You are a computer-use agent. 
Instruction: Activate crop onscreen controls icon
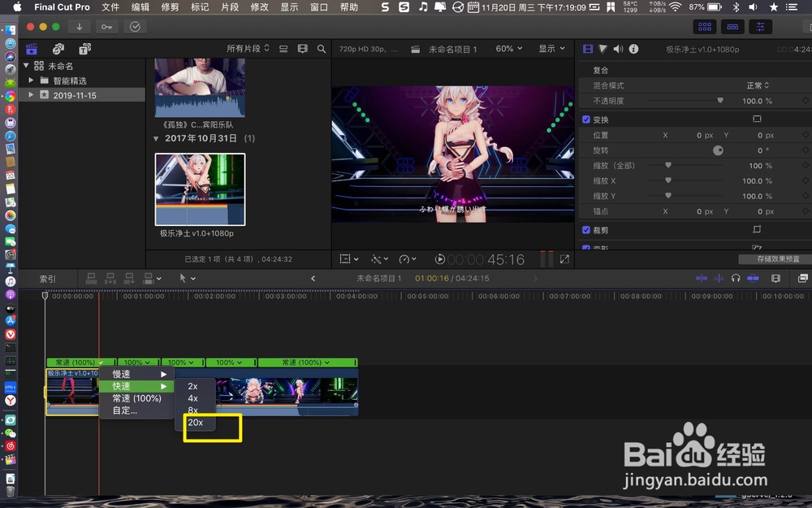click(x=757, y=229)
